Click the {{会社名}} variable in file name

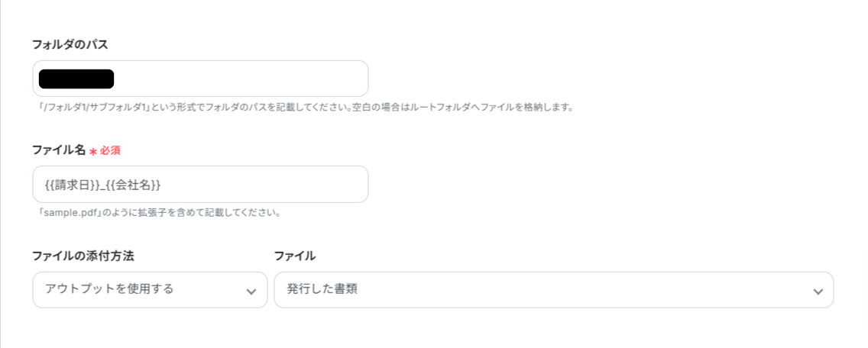click(x=132, y=185)
